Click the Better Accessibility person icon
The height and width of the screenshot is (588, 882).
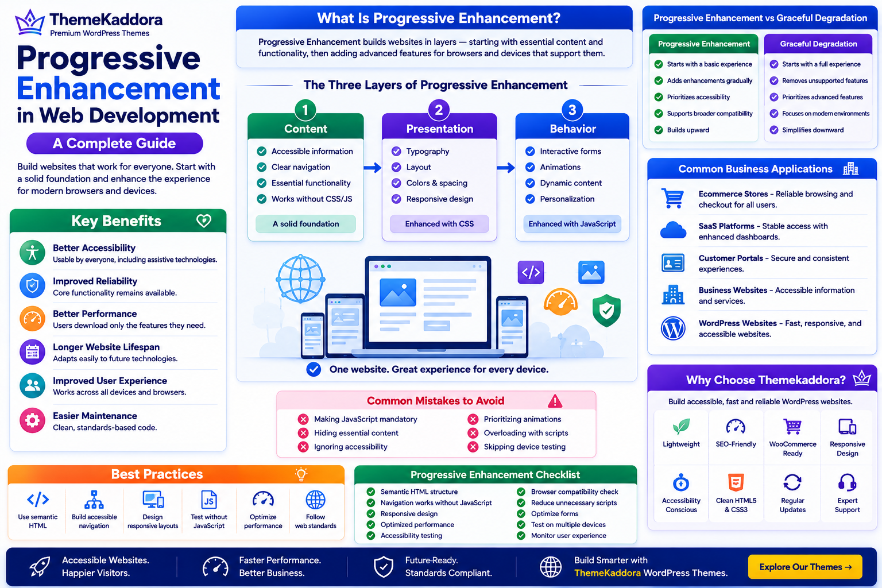32,253
